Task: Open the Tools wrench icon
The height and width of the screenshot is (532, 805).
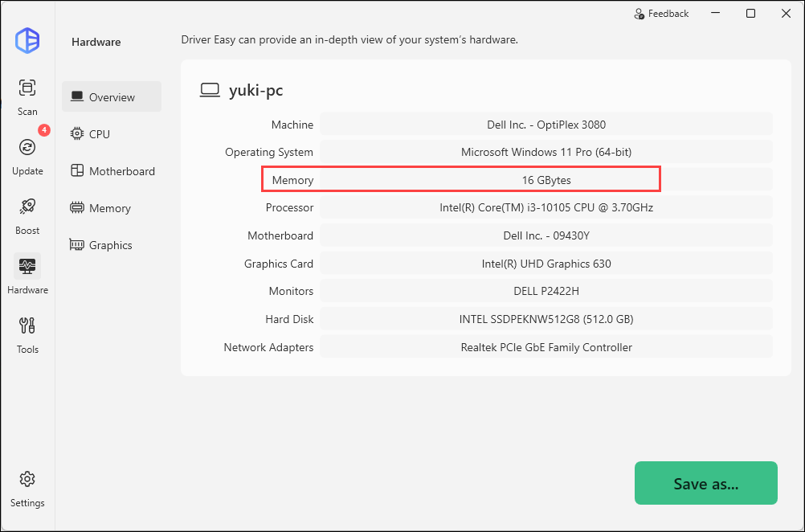Action: click(x=27, y=326)
